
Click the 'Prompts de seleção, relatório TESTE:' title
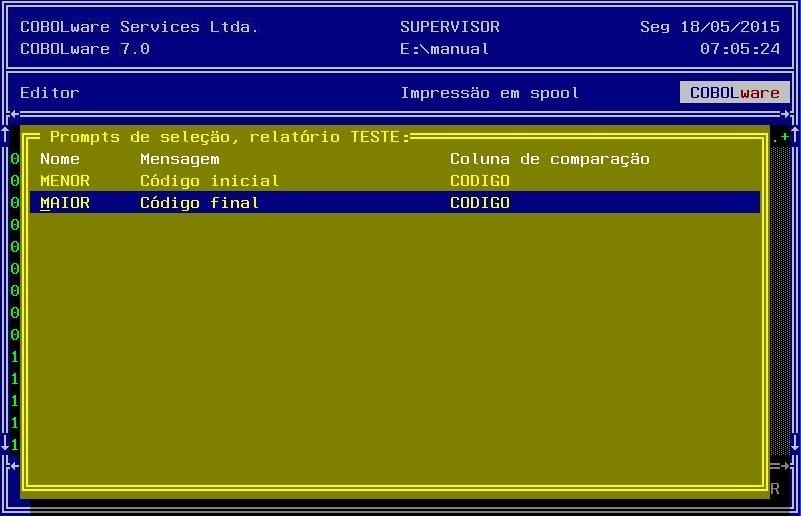tap(230, 137)
